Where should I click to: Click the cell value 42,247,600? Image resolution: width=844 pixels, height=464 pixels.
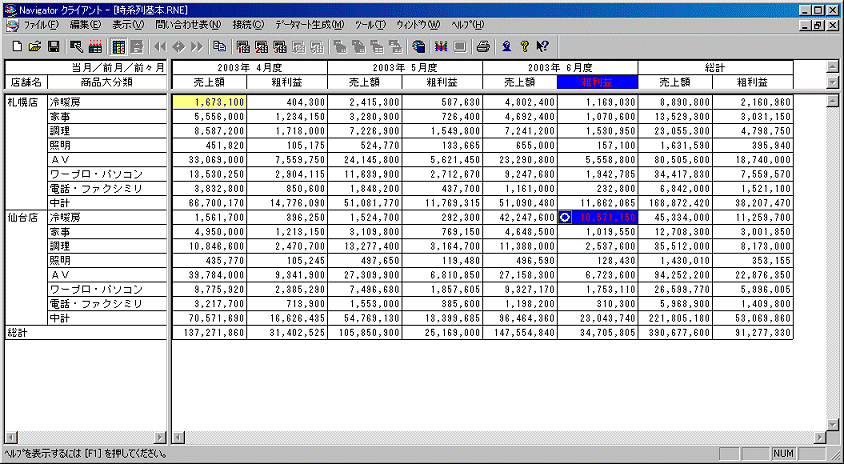pos(520,217)
